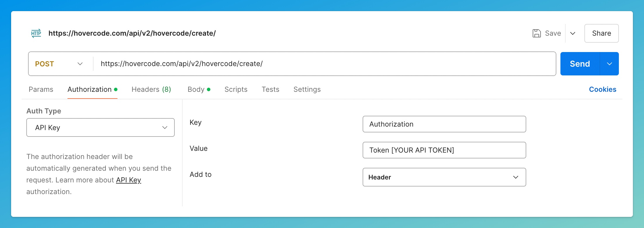Click the Value field with Token text
Viewport: 644px width, 228px height.
click(444, 150)
